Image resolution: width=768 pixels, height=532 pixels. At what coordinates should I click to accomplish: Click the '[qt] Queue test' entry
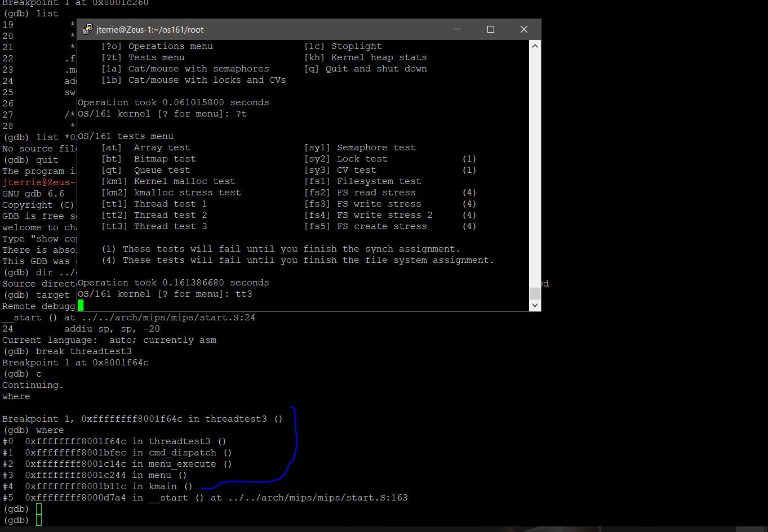[x=146, y=170]
